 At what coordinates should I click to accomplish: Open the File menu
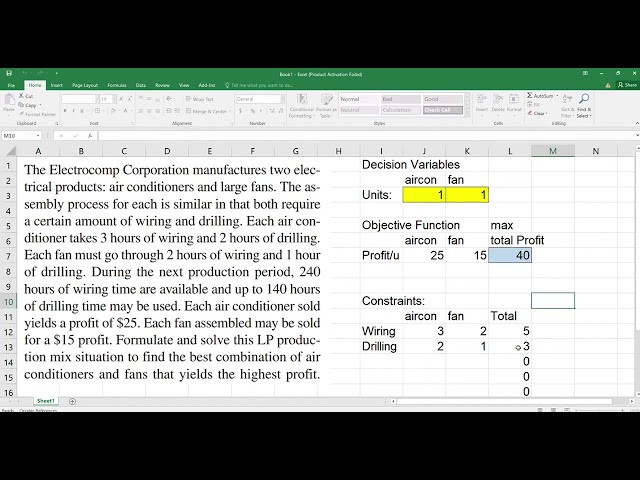pyautogui.click(x=11, y=85)
